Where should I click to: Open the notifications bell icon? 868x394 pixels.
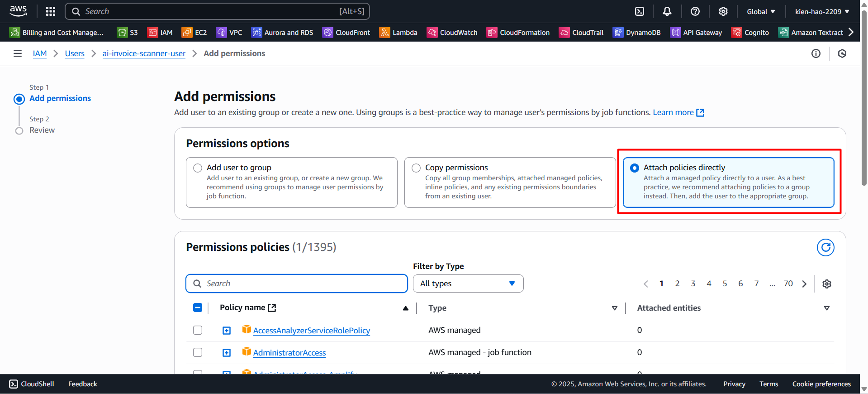point(667,11)
